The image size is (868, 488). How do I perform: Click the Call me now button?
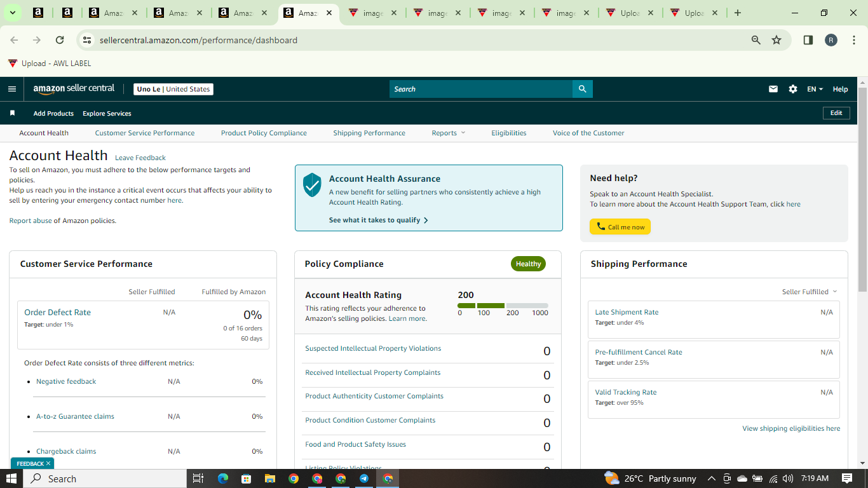tap(620, 227)
